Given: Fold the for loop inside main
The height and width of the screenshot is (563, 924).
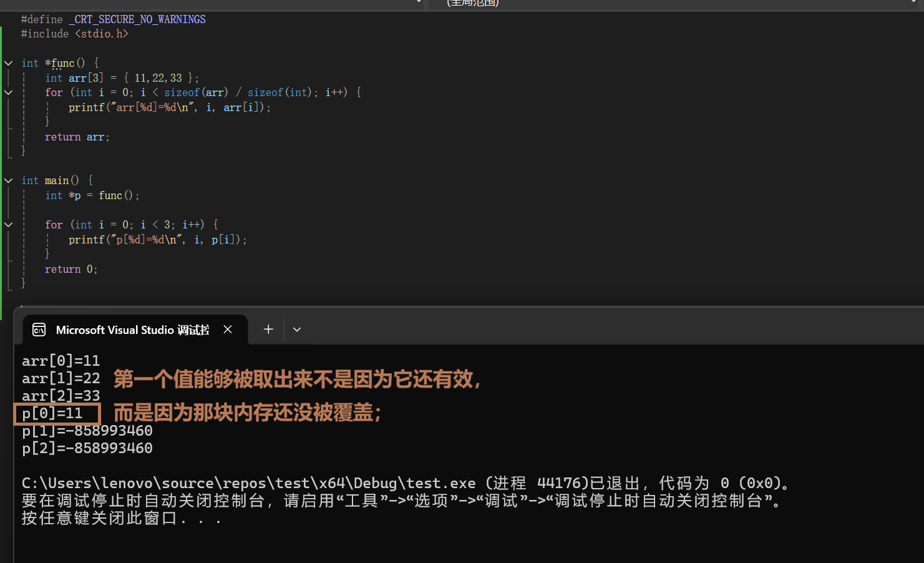Looking at the screenshot, I should pyautogui.click(x=9, y=225).
